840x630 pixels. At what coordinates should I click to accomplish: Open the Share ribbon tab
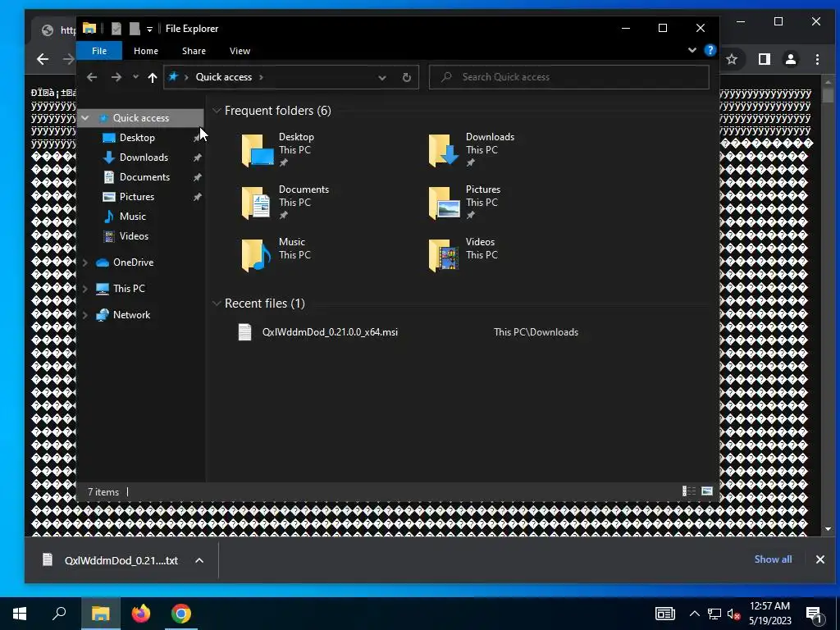194,51
